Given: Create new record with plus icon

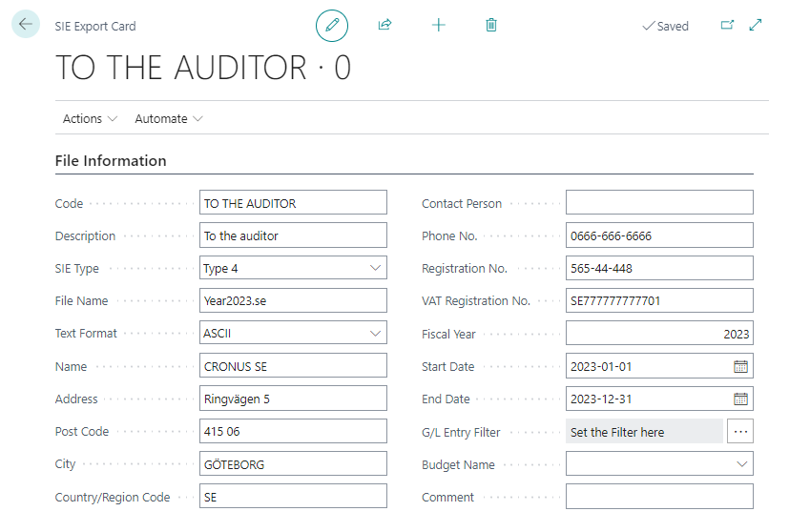Looking at the screenshot, I should [x=439, y=25].
